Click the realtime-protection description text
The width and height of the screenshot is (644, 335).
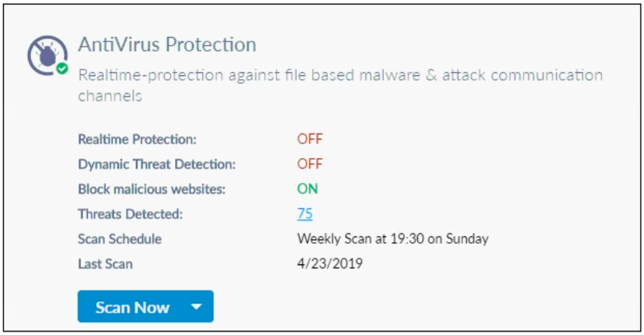tap(340, 75)
